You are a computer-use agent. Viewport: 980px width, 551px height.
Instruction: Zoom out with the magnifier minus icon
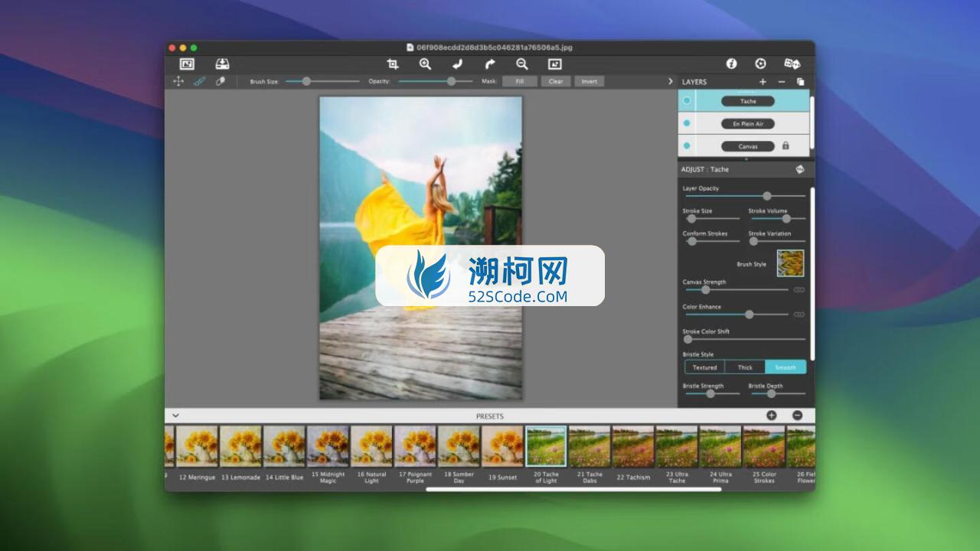[522, 64]
